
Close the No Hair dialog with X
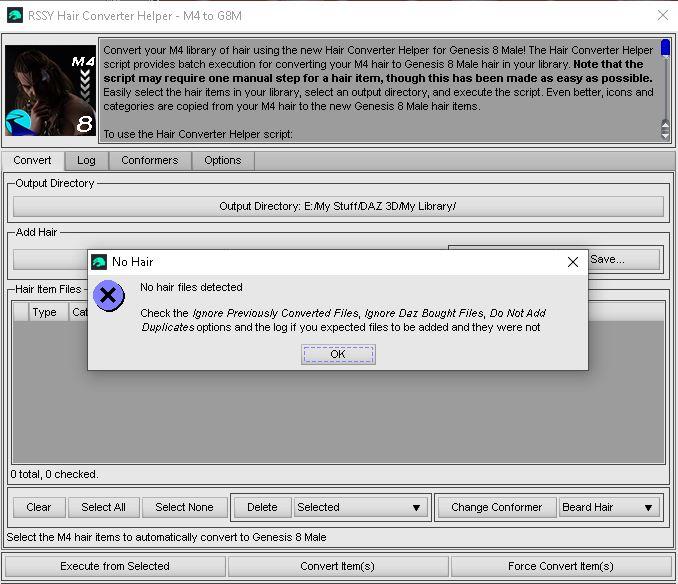point(573,262)
